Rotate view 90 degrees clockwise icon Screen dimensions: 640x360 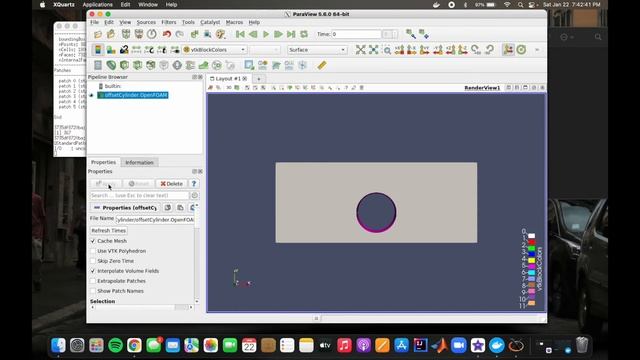tap(476, 50)
